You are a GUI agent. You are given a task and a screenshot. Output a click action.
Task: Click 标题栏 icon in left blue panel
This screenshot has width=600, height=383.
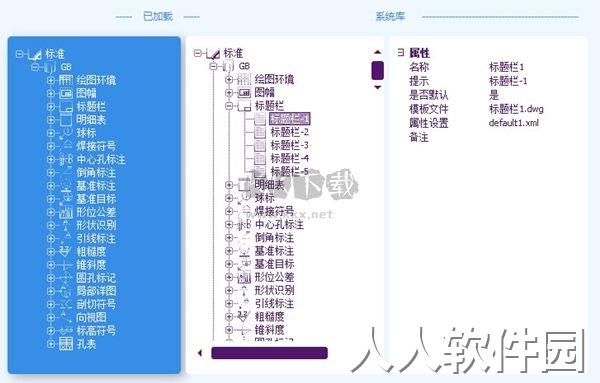click(x=66, y=106)
